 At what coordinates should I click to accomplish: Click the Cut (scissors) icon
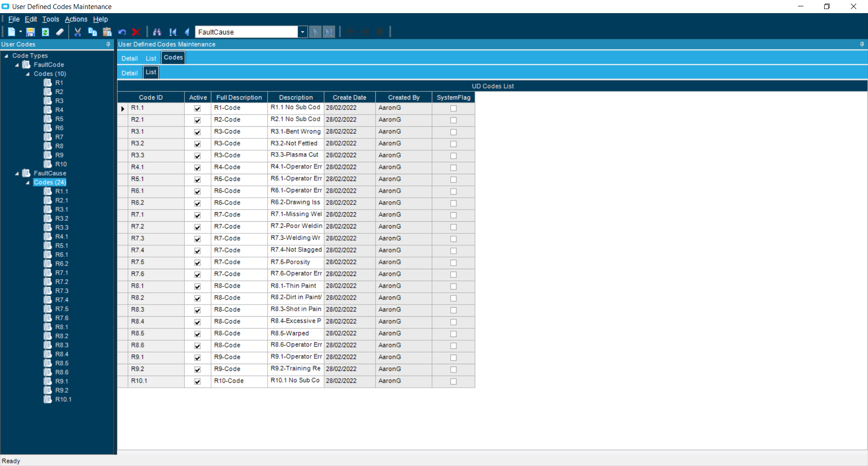[78, 32]
